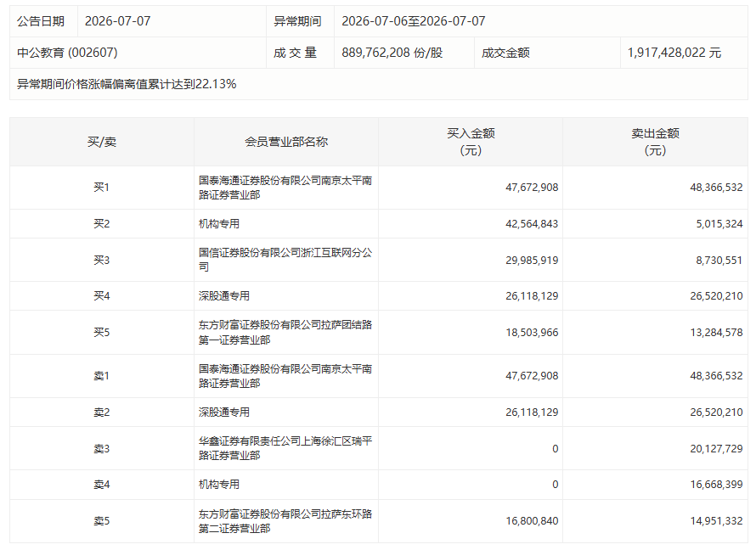This screenshot has height=550, width=756.
Task: Click 国泰海通证券 entry in the 卖1 row
Action: (x=285, y=376)
